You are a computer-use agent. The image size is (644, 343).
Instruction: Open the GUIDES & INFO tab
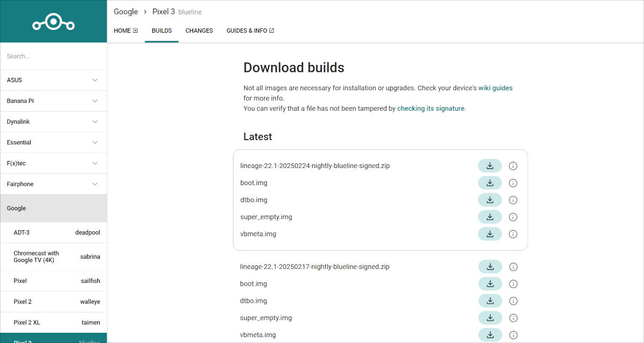250,31
